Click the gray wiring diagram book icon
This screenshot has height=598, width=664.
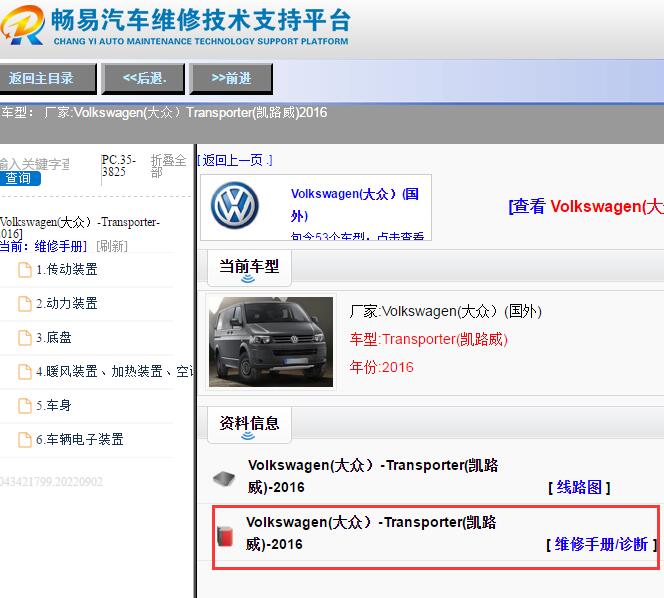pyautogui.click(x=224, y=479)
